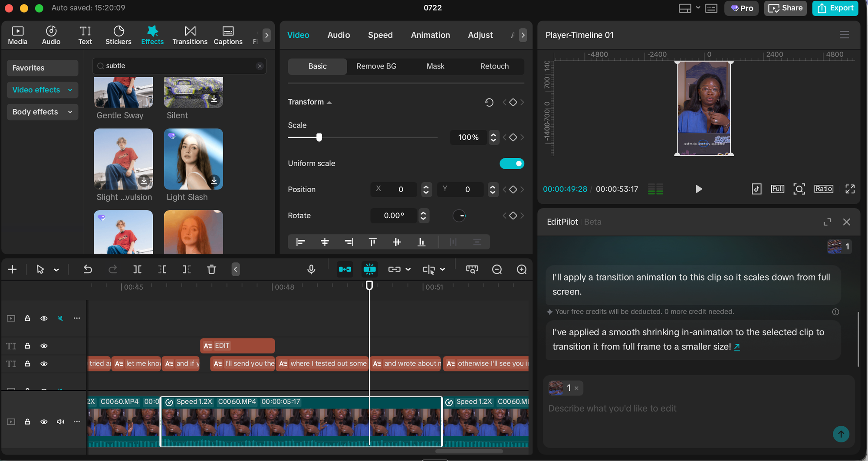The height and width of the screenshot is (461, 868).
Task: Play the timeline preview
Action: 698,189
